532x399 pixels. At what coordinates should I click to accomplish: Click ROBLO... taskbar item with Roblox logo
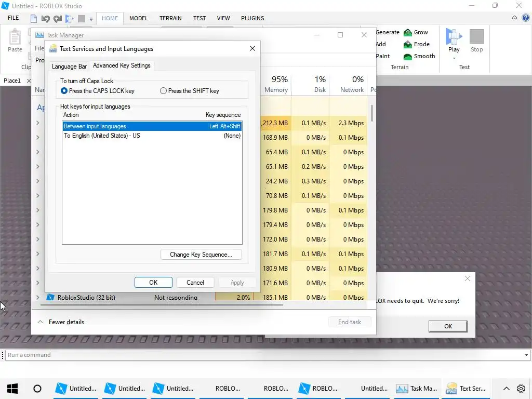[x=318, y=389]
